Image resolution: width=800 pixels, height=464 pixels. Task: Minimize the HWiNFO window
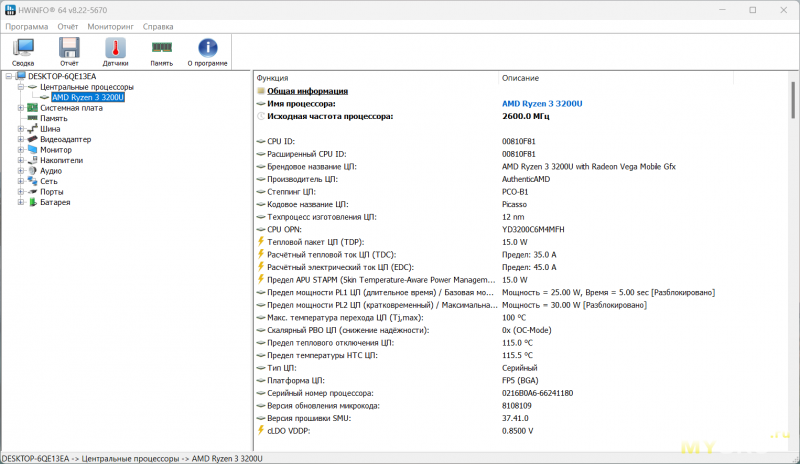[x=722, y=10]
